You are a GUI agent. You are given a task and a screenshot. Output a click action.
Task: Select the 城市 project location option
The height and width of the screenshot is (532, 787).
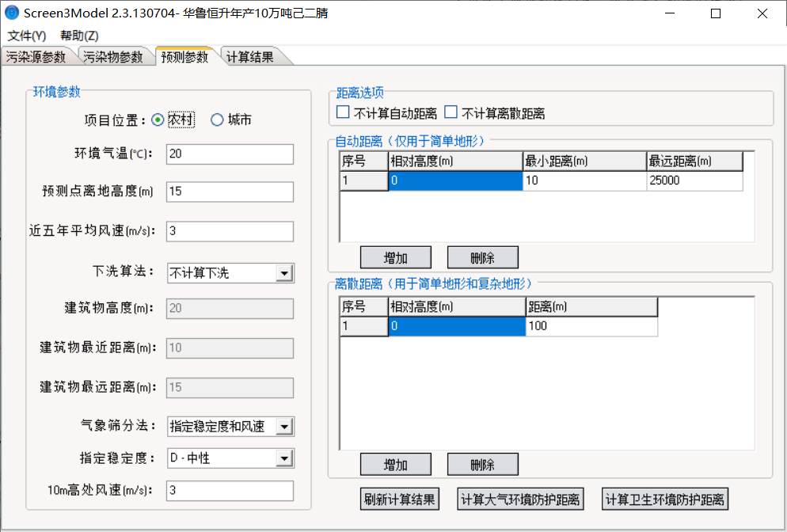point(218,120)
